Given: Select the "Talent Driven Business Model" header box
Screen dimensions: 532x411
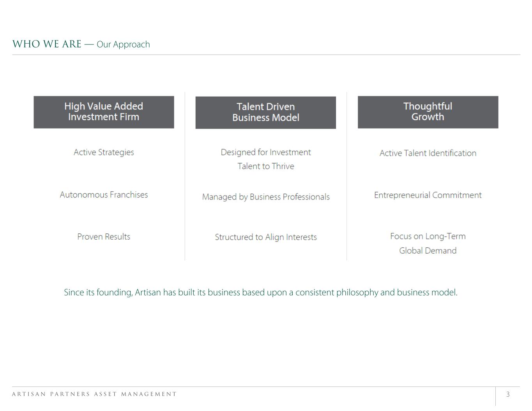Looking at the screenshot, I should [x=265, y=112].
